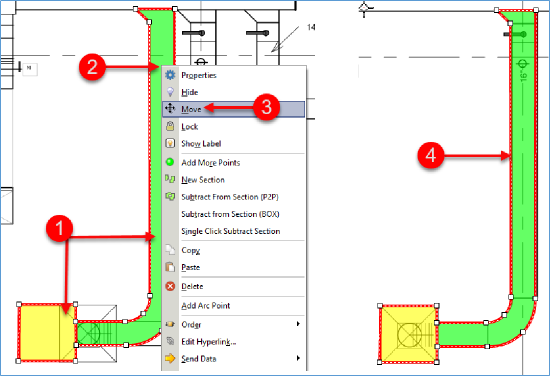
Task: Select Single Click Subtract Section
Action: (231, 231)
